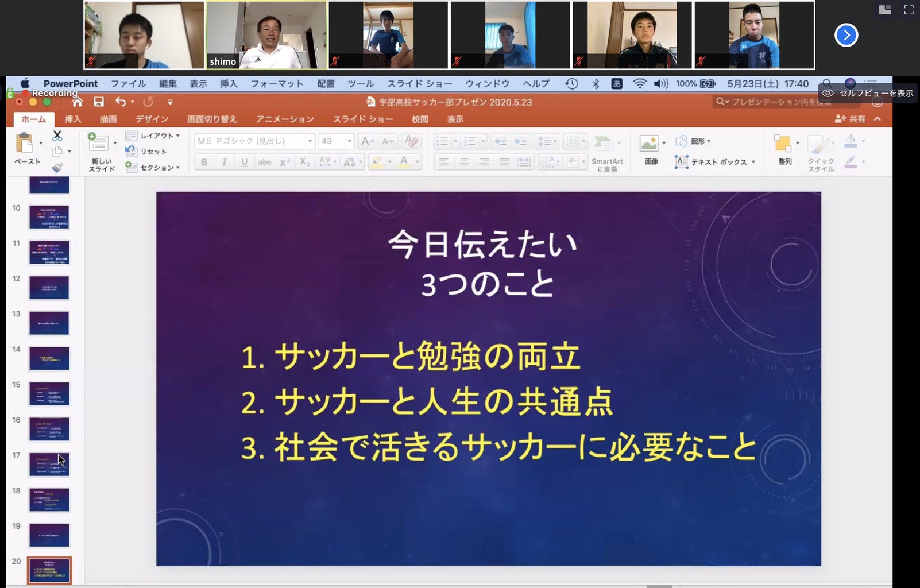Switch to the Design ribbon tab

[152, 119]
